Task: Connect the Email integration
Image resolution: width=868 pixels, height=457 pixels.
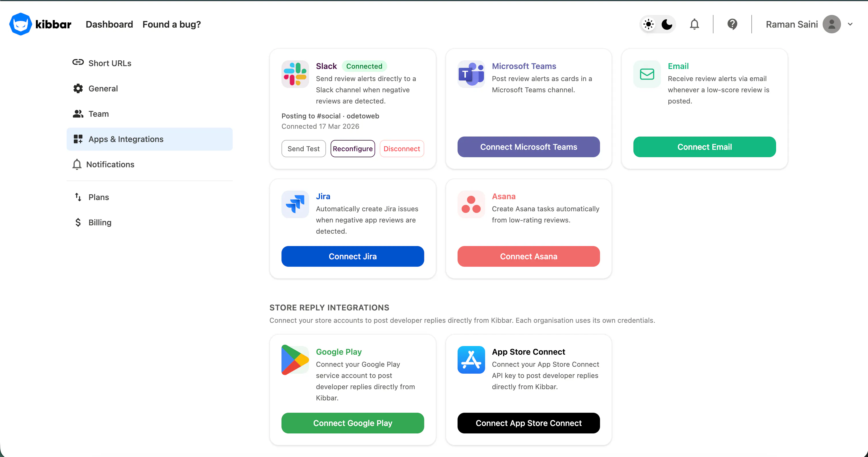Action: tap(705, 147)
